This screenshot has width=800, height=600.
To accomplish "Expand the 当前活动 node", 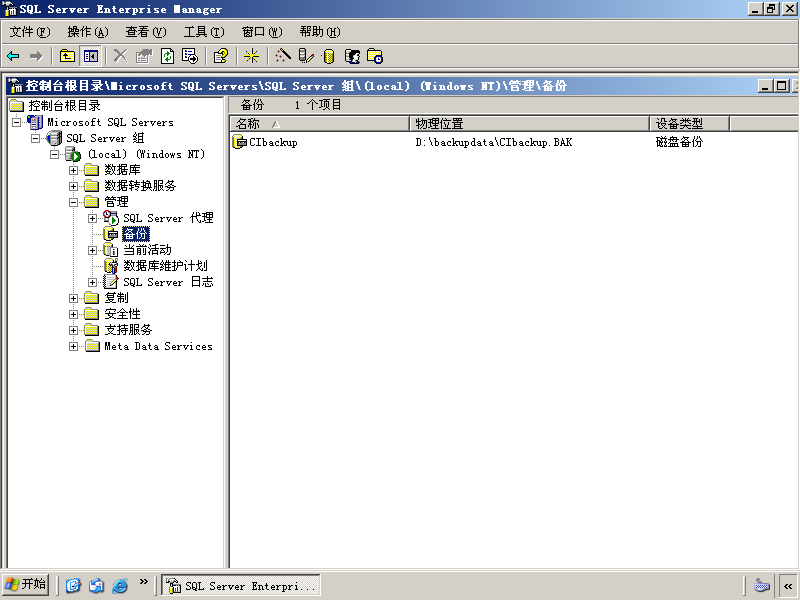I will 92,251.
